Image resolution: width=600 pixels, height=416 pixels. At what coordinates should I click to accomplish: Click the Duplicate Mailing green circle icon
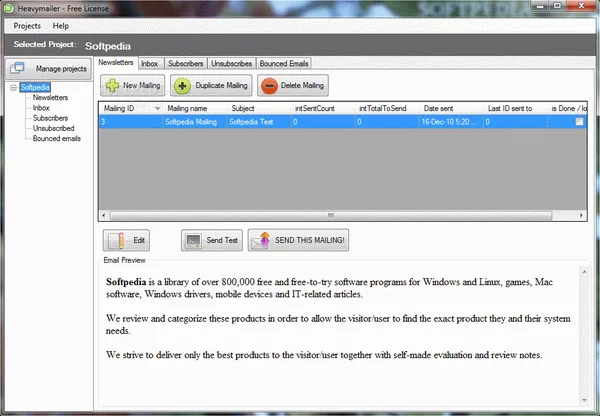click(x=182, y=86)
